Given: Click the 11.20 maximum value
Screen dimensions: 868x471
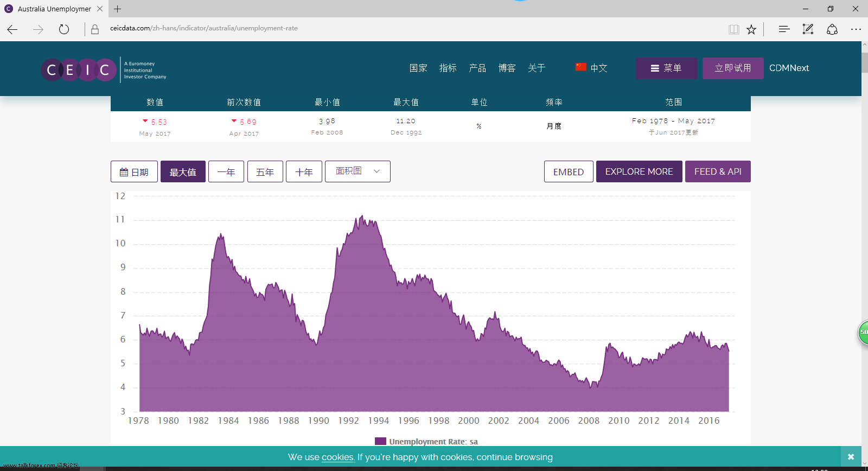Looking at the screenshot, I should point(406,121).
